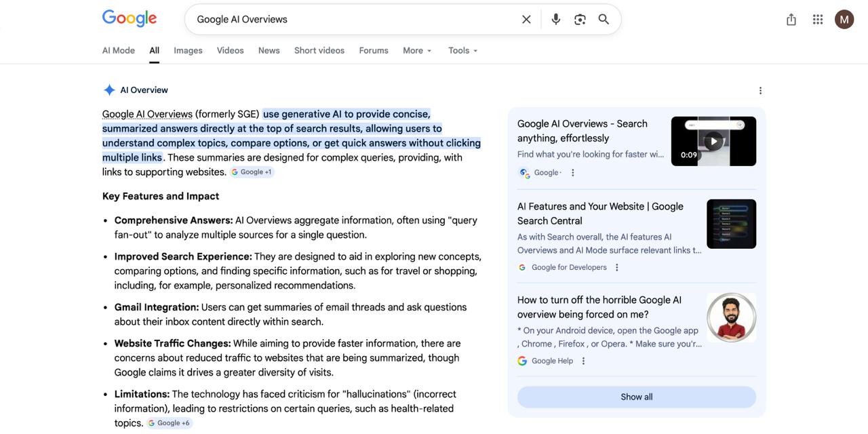The height and width of the screenshot is (434, 868).
Task: Switch to the Short videos tab
Action: click(319, 51)
